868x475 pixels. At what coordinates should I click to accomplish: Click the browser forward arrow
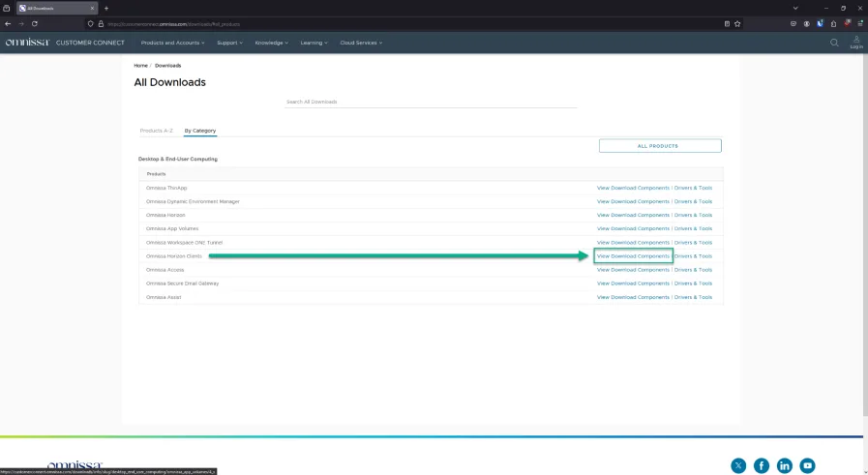click(21, 24)
